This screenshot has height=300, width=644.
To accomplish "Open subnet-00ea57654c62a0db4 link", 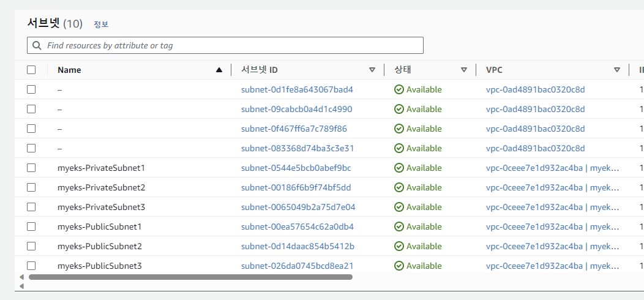I will (x=298, y=227).
